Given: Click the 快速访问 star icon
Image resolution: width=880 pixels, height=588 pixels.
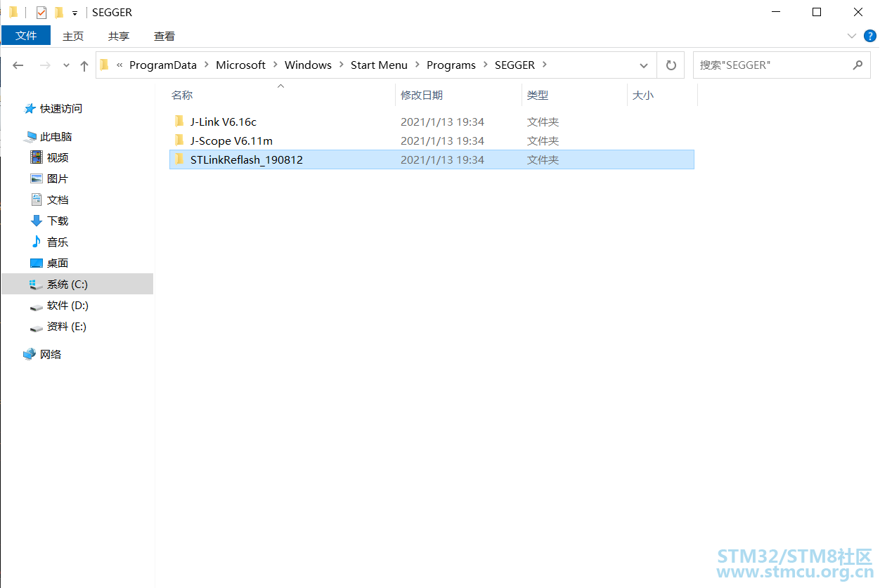Looking at the screenshot, I should click(x=30, y=108).
